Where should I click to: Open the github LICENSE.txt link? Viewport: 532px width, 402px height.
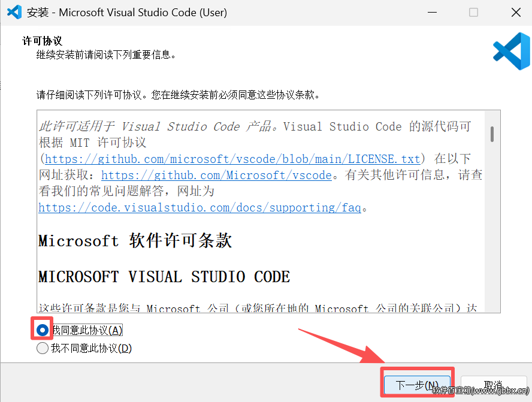click(x=232, y=159)
